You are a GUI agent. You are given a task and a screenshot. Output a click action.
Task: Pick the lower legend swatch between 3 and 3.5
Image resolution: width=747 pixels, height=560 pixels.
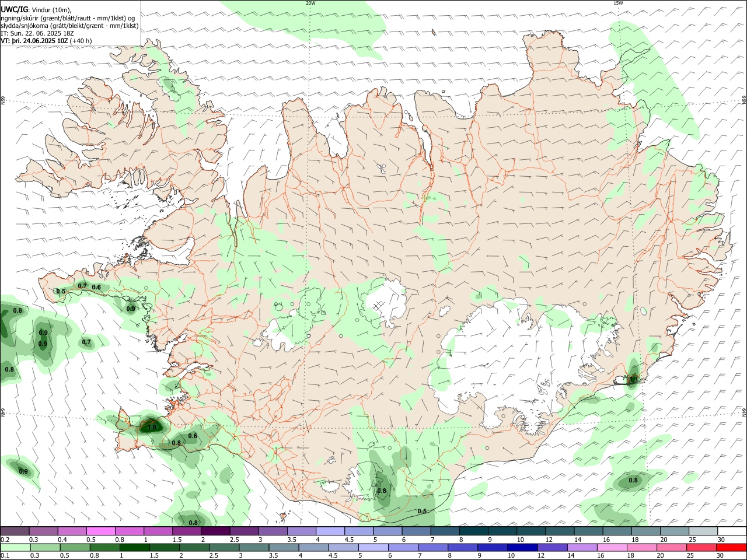click(x=254, y=548)
